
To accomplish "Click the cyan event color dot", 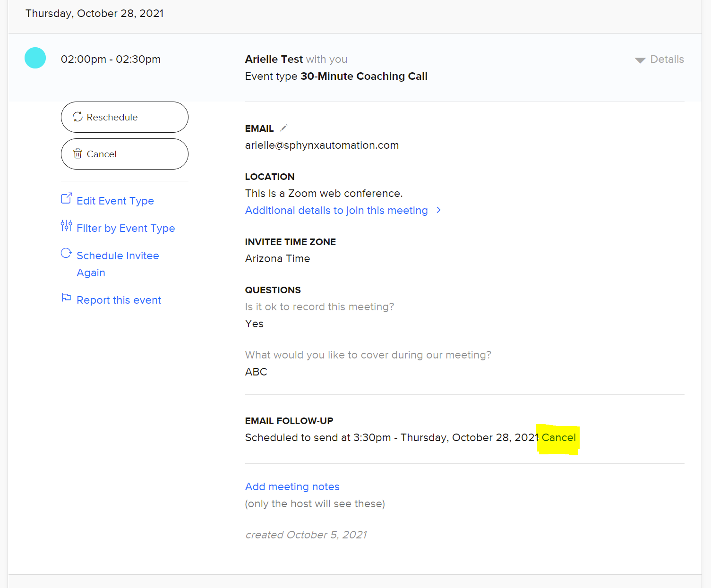I will point(35,58).
